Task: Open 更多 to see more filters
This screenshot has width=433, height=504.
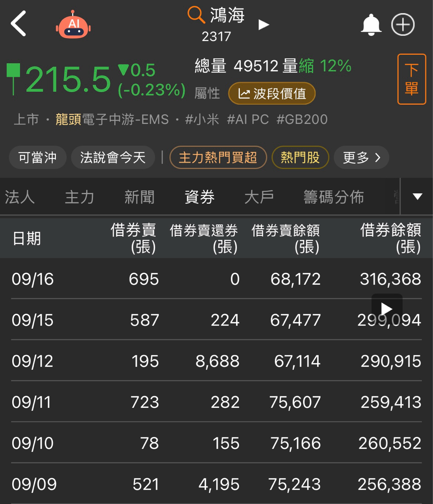Action: [361, 157]
